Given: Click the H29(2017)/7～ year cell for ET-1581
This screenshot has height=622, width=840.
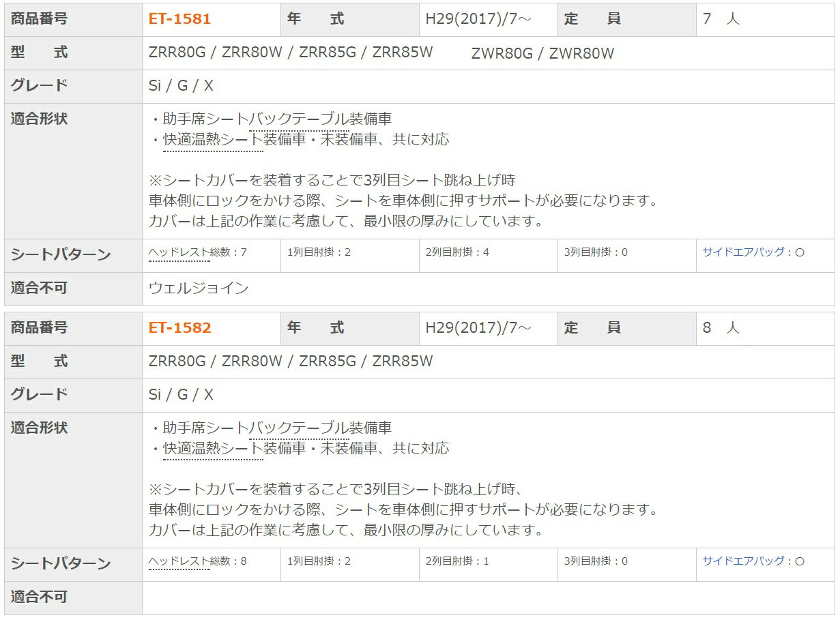Looking at the screenshot, I should [478, 19].
